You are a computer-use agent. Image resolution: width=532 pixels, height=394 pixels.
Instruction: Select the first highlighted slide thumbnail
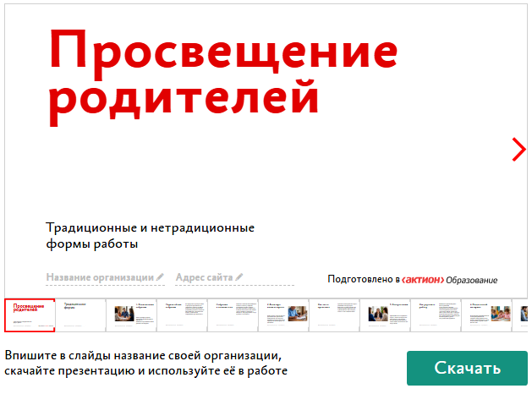click(30, 315)
